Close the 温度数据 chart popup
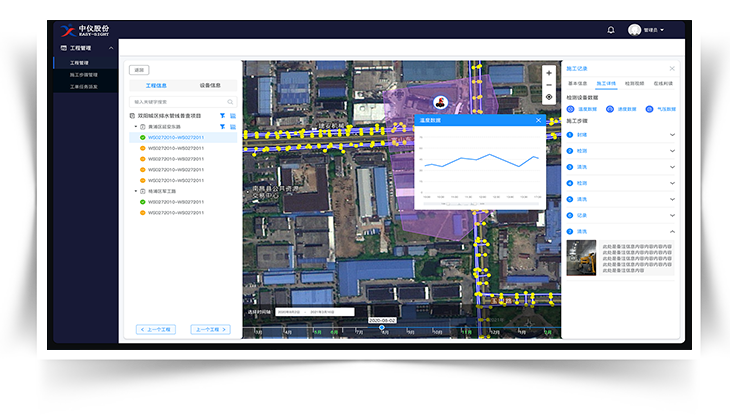Screen dimensions: 730x415 point(538,120)
